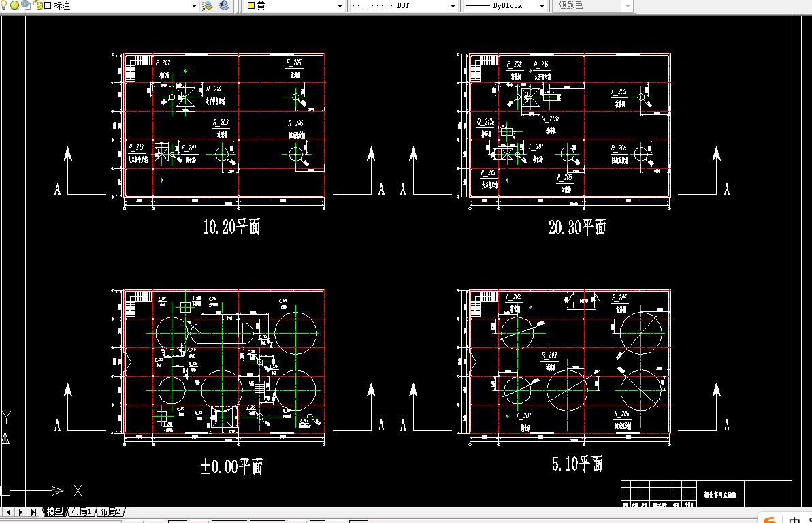
Task: Select the ±0.00平面 drawing title text
Action: click(x=231, y=466)
